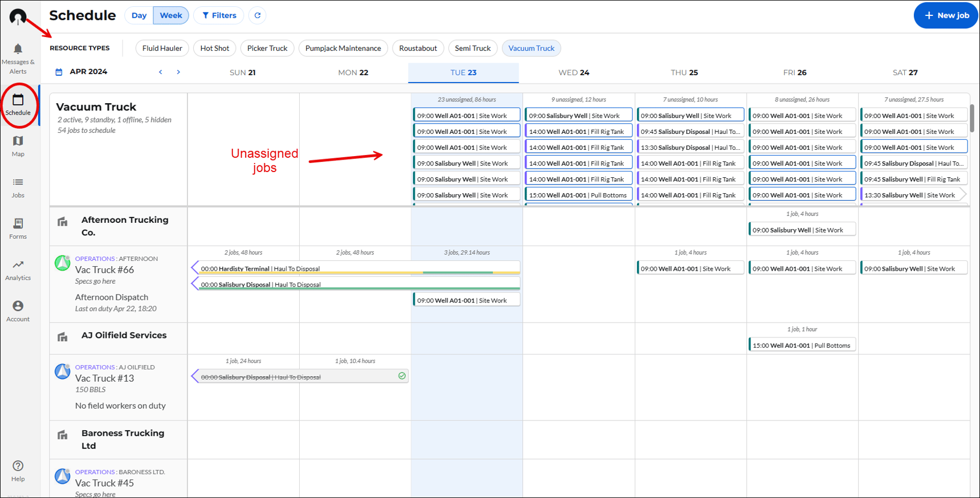Screen dimensions: 980x498
Task: Toggle the Fluid Hauler resource type
Action: (x=162, y=48)
